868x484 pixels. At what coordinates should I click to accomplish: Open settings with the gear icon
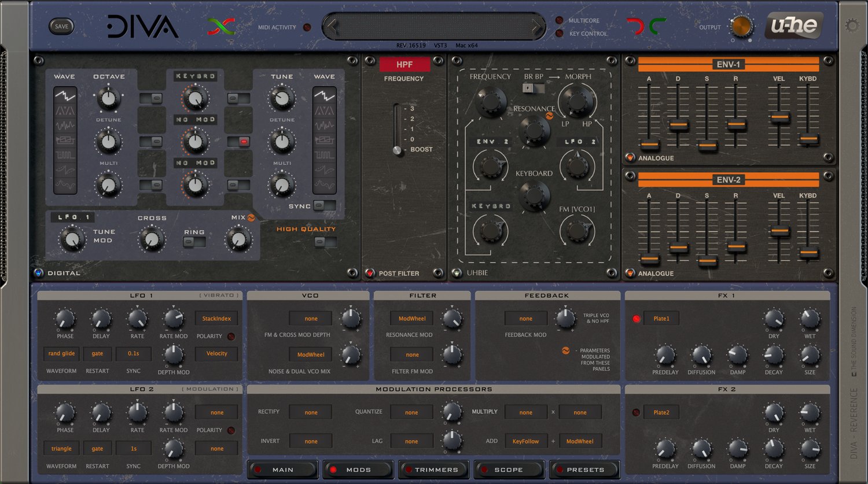click(852, 25)
